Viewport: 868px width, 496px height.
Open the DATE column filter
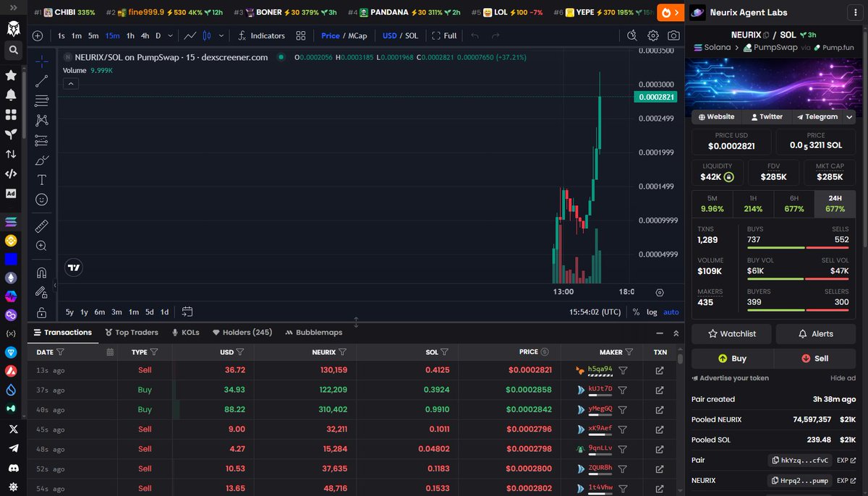(x=60, y=352)
